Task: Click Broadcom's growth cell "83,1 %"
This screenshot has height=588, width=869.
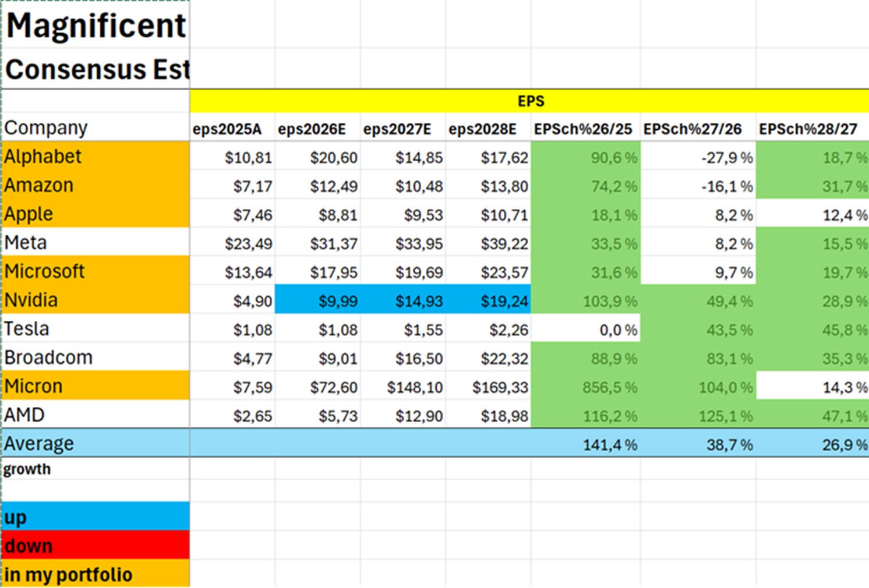Action: point(698,357)
